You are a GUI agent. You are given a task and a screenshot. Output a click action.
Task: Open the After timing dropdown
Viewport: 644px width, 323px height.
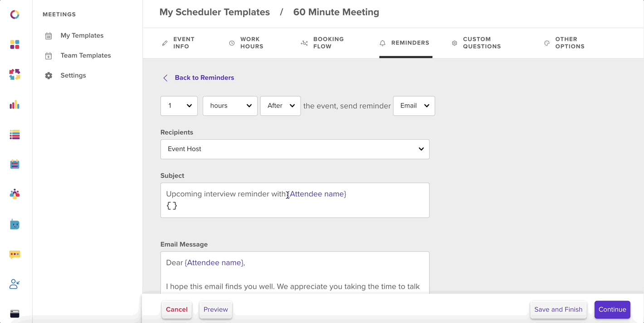(280, 106)
